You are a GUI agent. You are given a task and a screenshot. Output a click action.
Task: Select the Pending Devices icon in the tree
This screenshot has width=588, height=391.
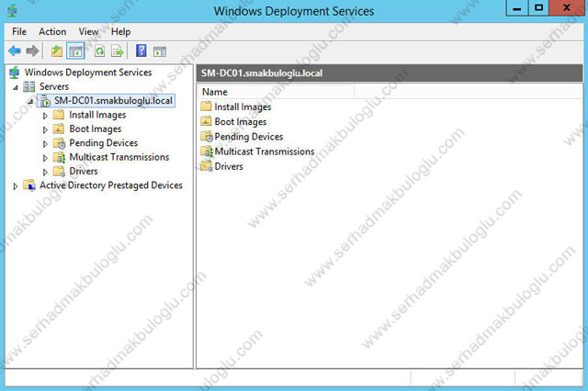pyautogui.click(x=59, y=143)
